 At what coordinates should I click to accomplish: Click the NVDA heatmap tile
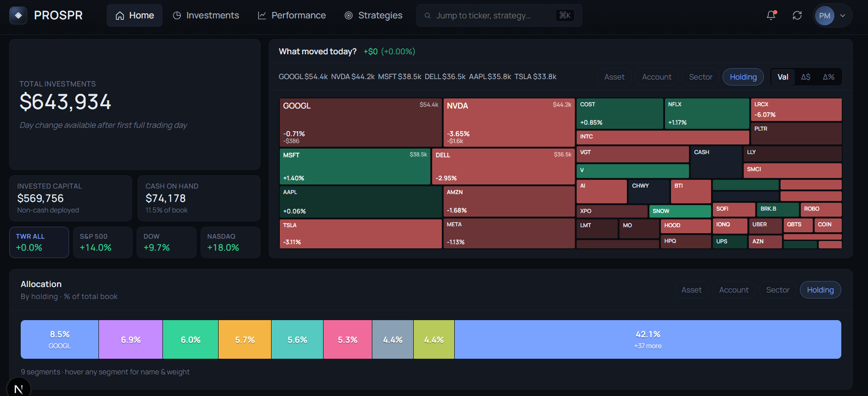click(509, 122)
